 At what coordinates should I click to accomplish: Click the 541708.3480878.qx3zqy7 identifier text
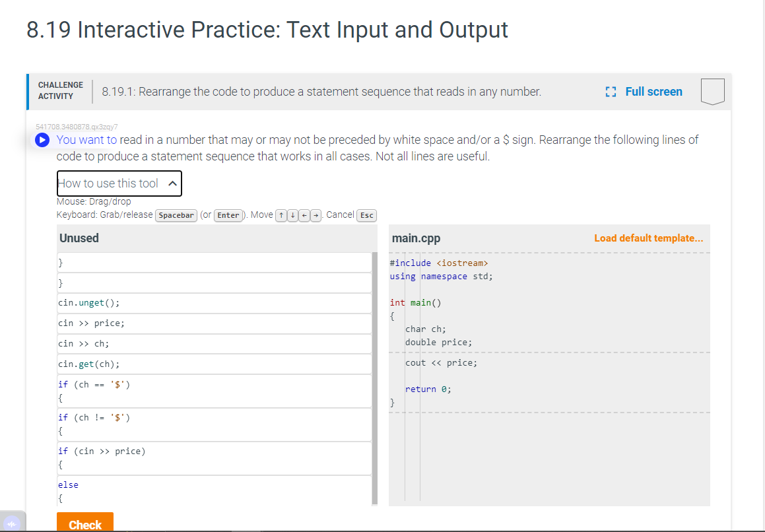[77, 127]
